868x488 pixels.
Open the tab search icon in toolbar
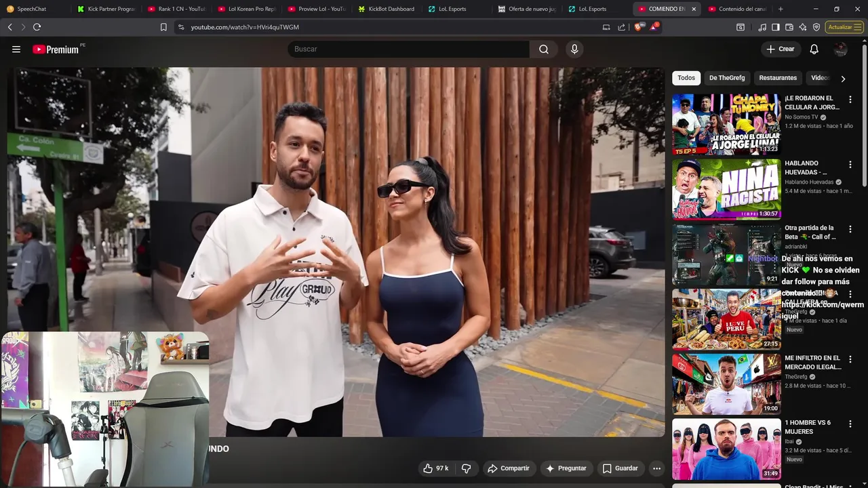point(741,27)
